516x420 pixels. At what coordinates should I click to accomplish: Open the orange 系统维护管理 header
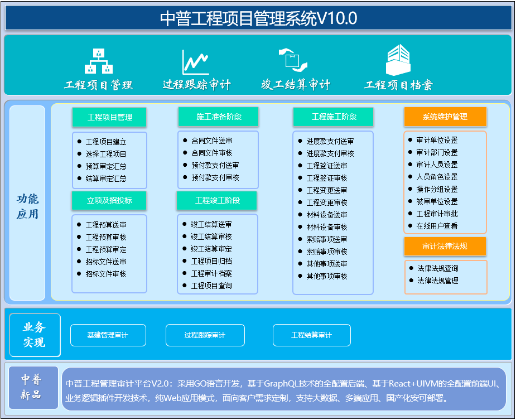point(445,117)
